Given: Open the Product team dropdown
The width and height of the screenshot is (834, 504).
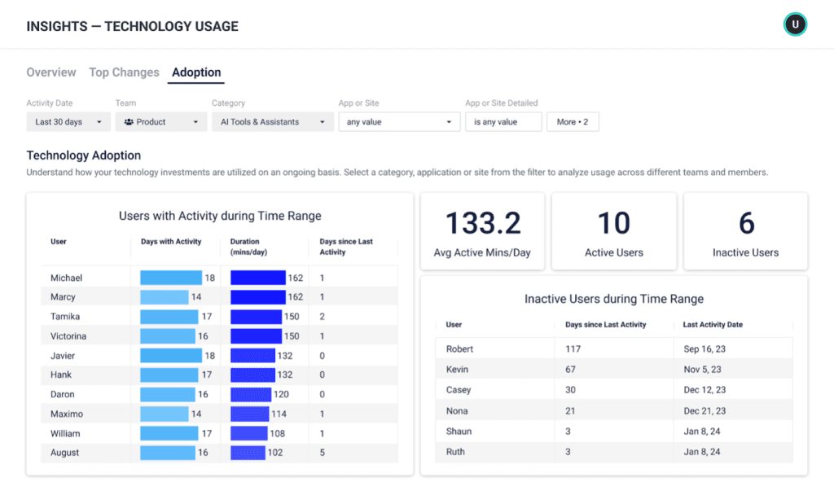Looking at the screenshot, I should (x=160, y=122).
